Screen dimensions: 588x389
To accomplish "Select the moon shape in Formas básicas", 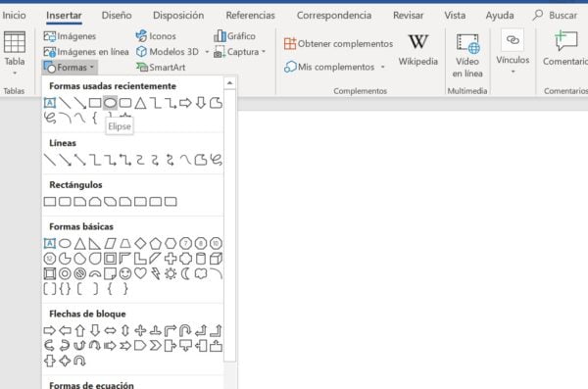I will (x=185, y=273).
